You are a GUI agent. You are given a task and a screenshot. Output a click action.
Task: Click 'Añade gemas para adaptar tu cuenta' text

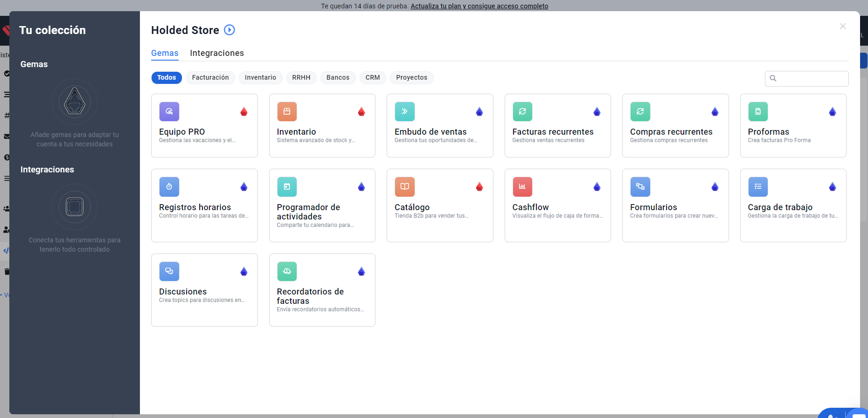coord(75,139)
